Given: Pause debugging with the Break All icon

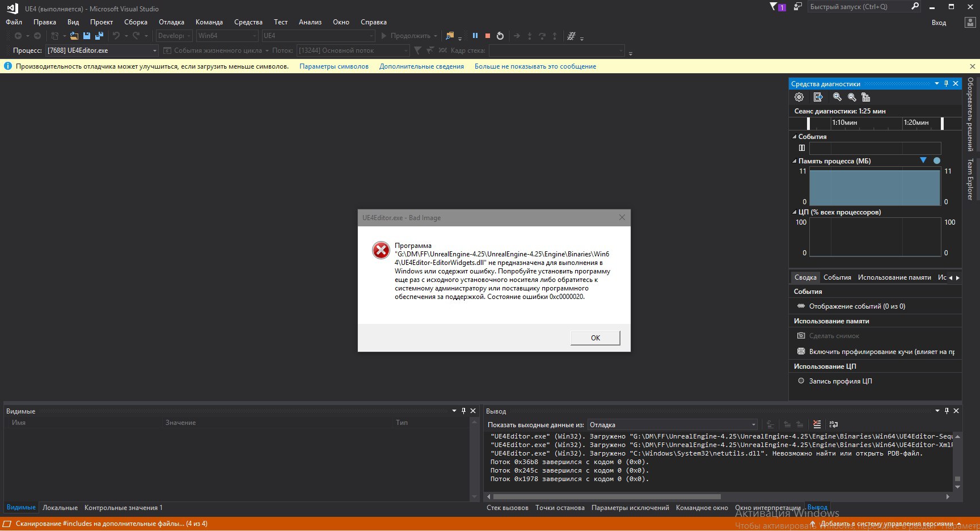Looking at the screenshot, I should (475, 36).
